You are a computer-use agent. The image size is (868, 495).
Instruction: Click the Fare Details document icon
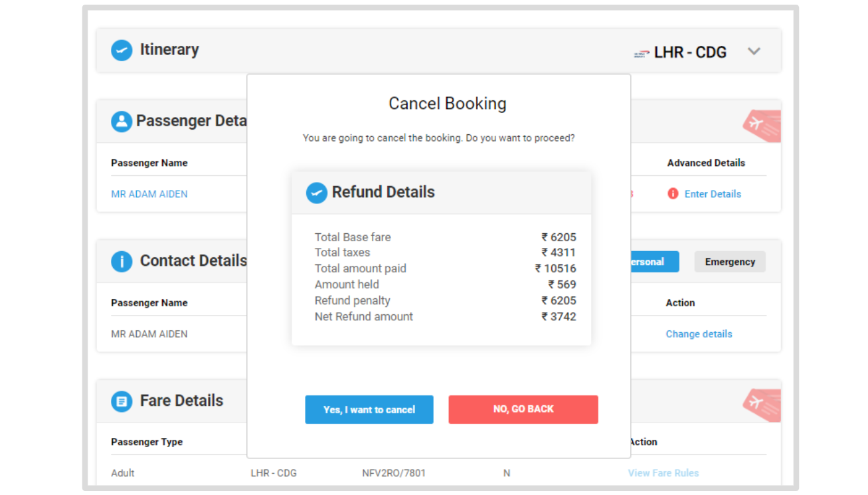[x=122, y=401]
